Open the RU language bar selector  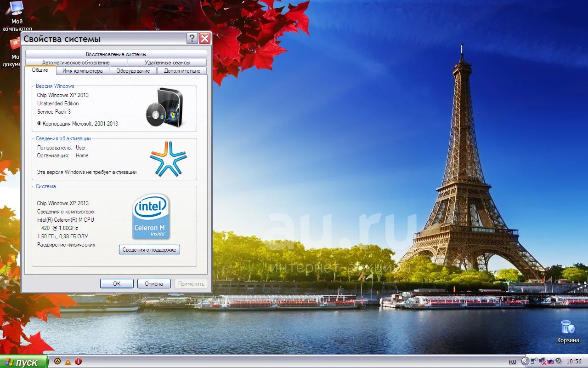tap(513, 362)
